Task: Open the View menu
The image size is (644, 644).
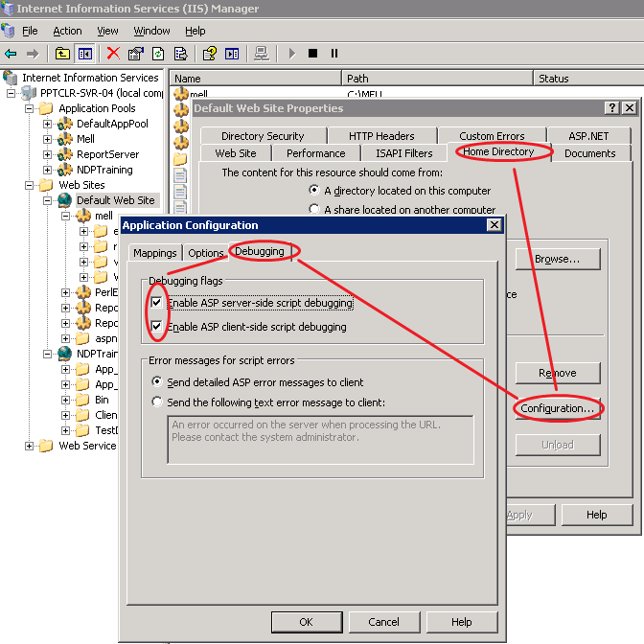Action: (107, 31)
